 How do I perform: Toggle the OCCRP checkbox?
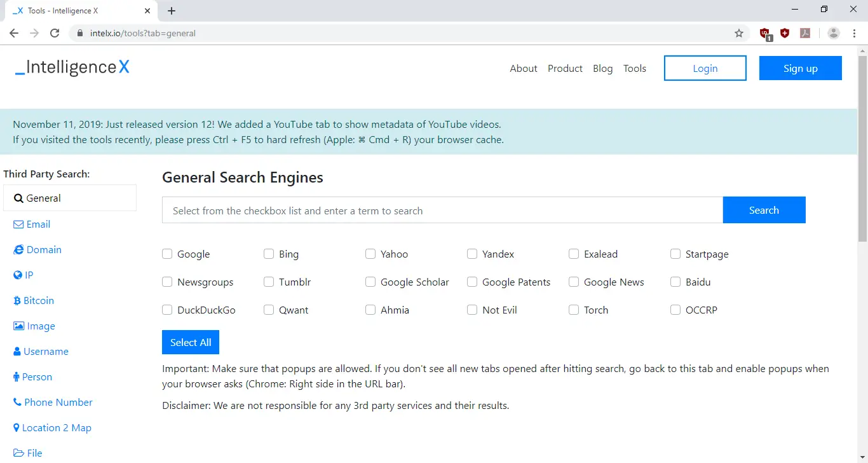pos(675,310)
